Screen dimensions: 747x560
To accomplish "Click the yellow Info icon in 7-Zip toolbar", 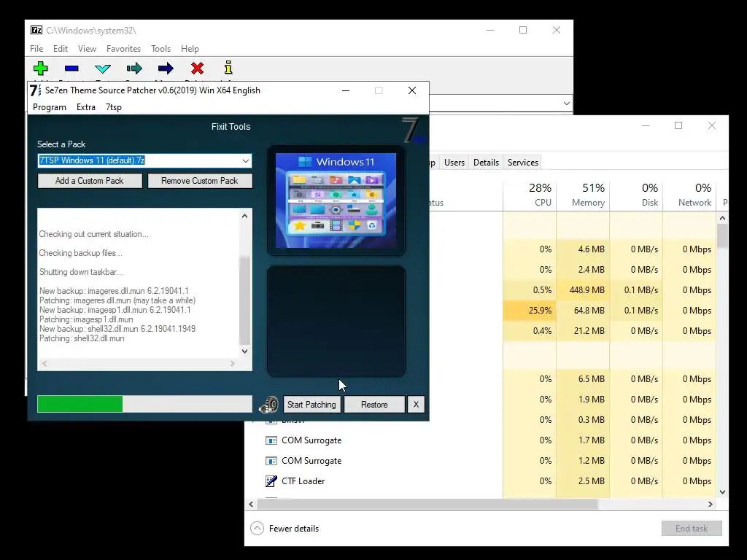I will pos(228,68).
